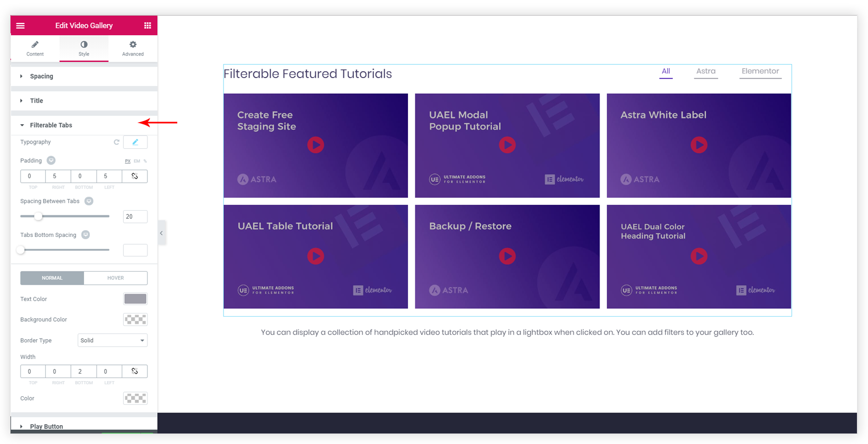This screenshot has width=868, height=444.
Task: Click elementor logo on Modal Popup thumbnail
Action: 564,179
